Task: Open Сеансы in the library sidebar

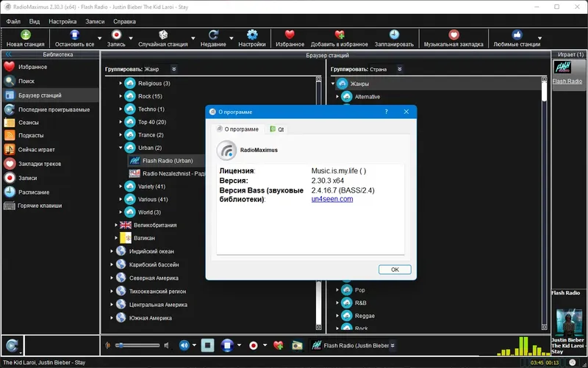Action: pyautogui.click(x=51, y=123)
